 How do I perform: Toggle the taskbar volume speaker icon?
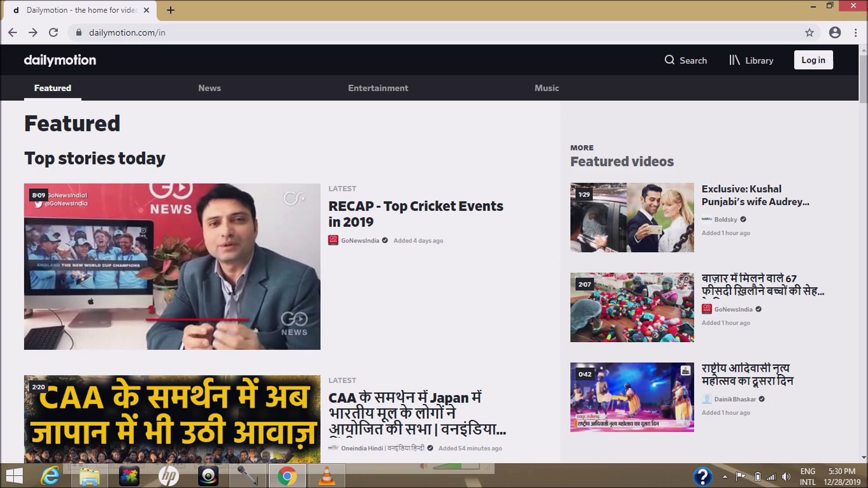786,476
